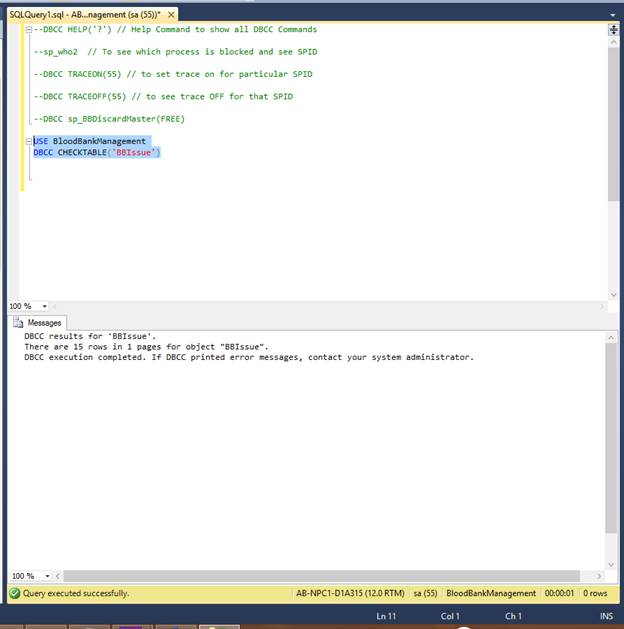Click the 'DBCC execution completed' message line
The image size is (624, 629).
click(249, 357)
